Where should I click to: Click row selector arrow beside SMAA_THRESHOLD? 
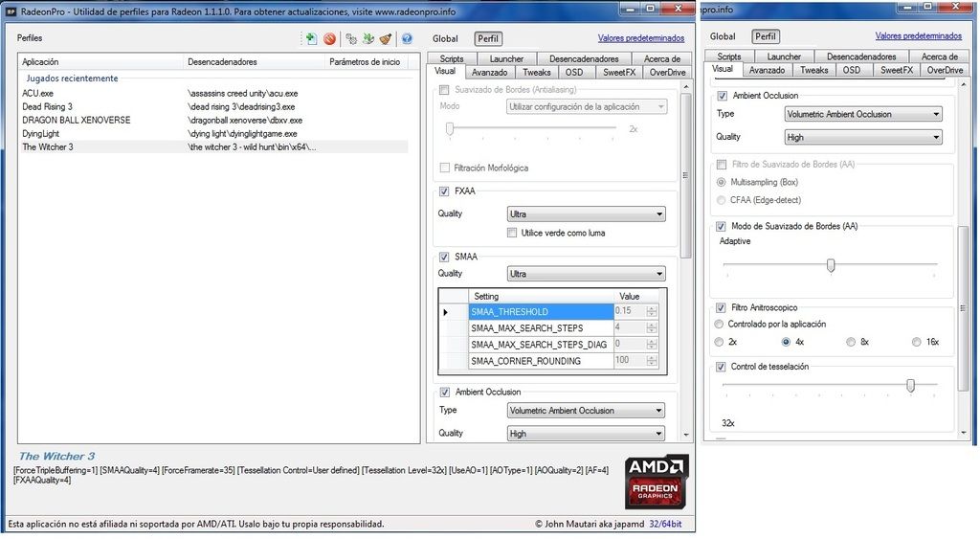coord(446,312)
